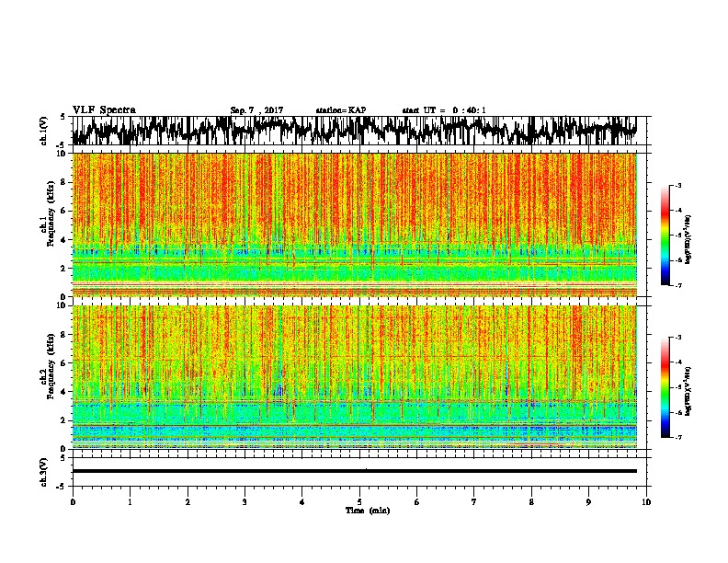Click the 'Time (min)' axis label
This screenshot has width=728, height=563.
(368, 511)
